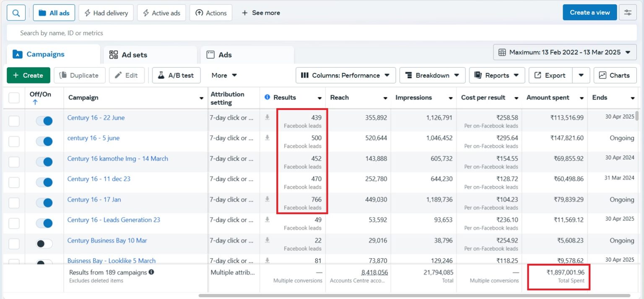Toggle Century 16 - 11 dec 23 switch
This screenshot has height=299, width=644.
click(x=44, y=182)
